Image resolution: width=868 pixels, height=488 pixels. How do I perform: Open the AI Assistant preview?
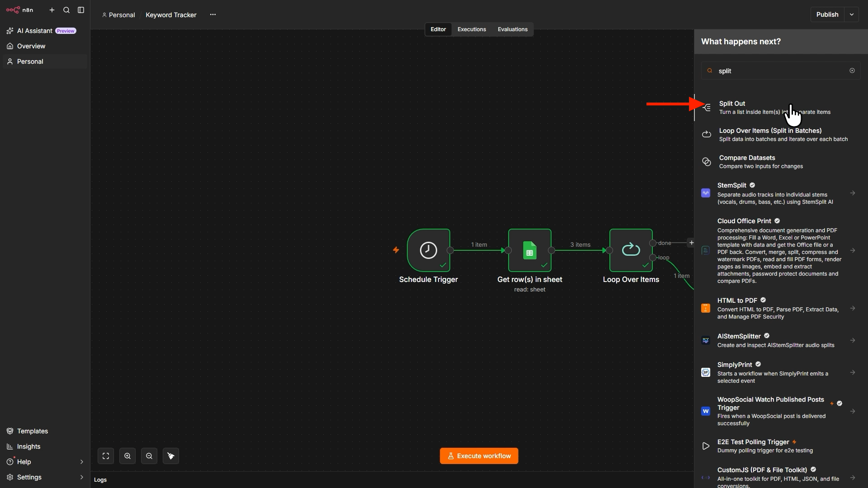click(x=45, y=31)
